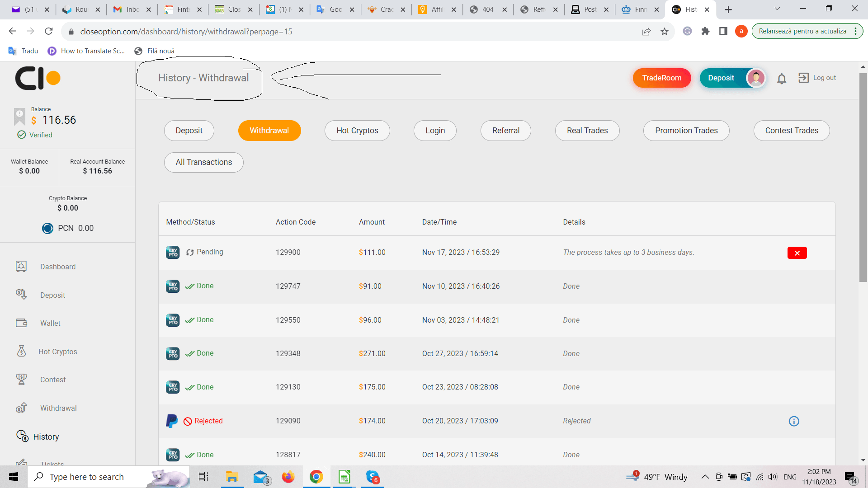The image size is (868, 488).
Task: Click the TradeRoom button
Action: pyautogui.click(x=661, y=78)
